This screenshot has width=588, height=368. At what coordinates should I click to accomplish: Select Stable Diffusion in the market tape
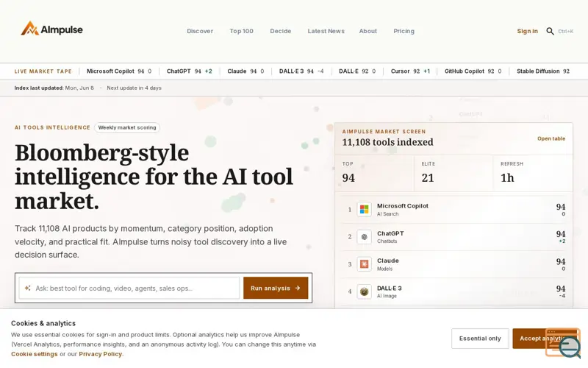tap(543, 71)
